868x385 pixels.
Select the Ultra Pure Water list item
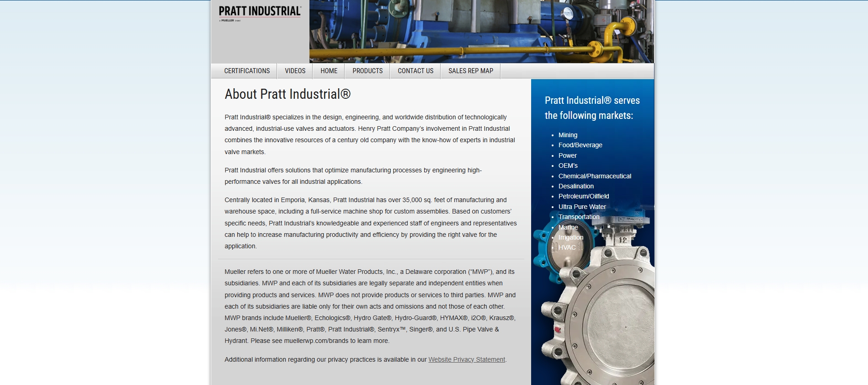coord(582,207)
